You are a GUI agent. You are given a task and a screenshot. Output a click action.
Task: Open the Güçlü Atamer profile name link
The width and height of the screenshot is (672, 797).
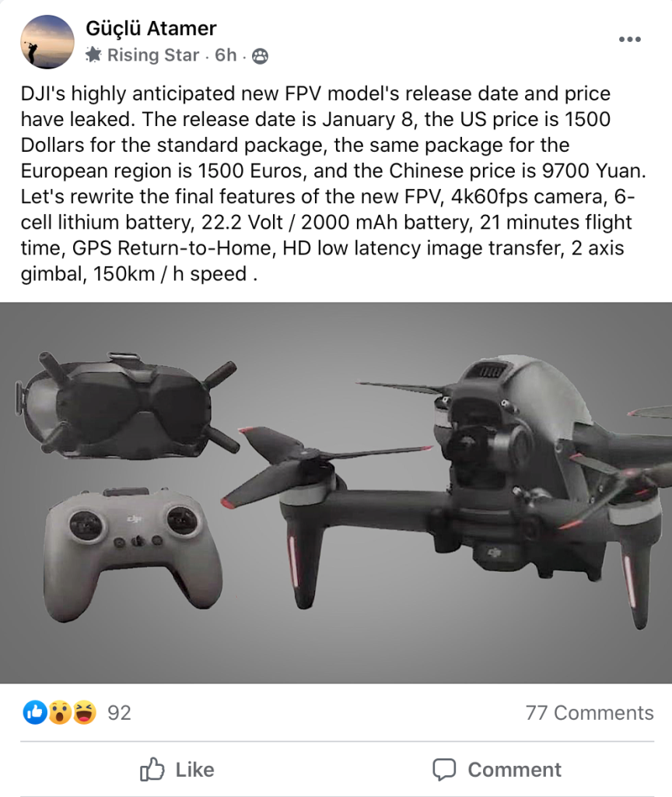coord(151,29)
